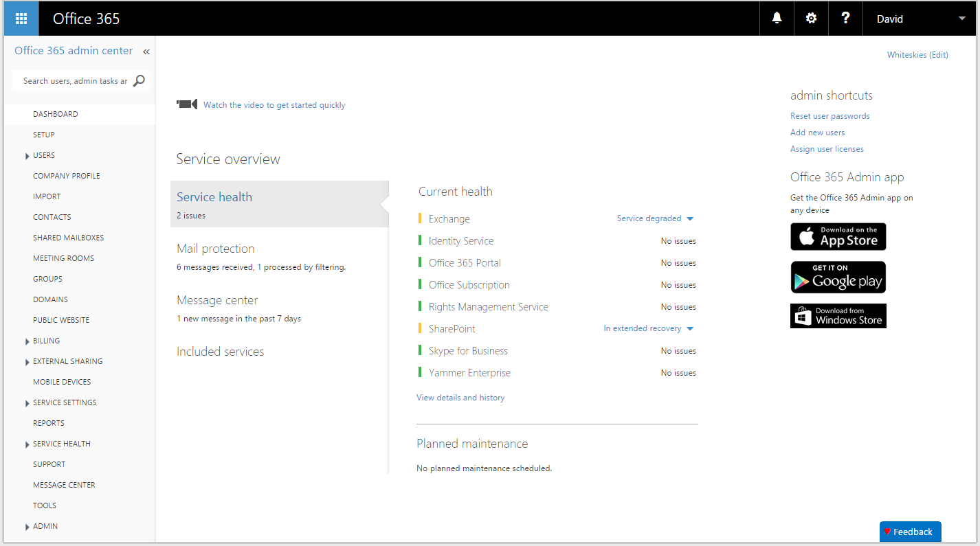This screenshot has width=980, height=546.
Task: Expand the EXTERNAL SHARING navigation item
Action: pyautogui.click(x=27, y=362)
